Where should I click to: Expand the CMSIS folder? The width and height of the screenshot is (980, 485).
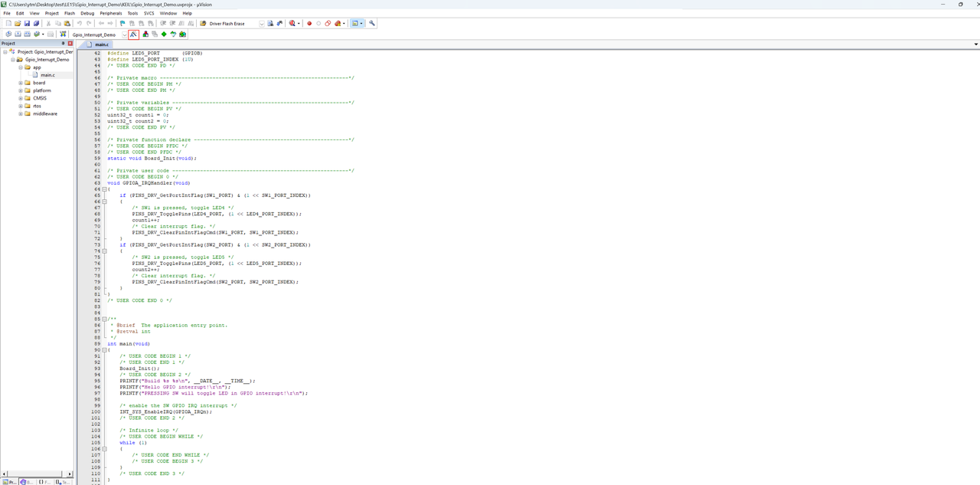21,98
